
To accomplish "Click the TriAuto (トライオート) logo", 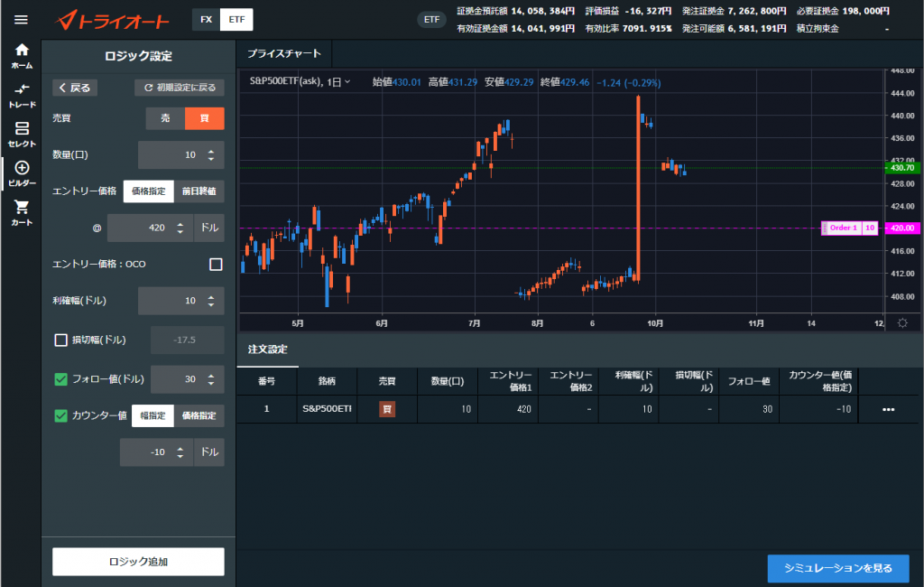I will [112, 21].
